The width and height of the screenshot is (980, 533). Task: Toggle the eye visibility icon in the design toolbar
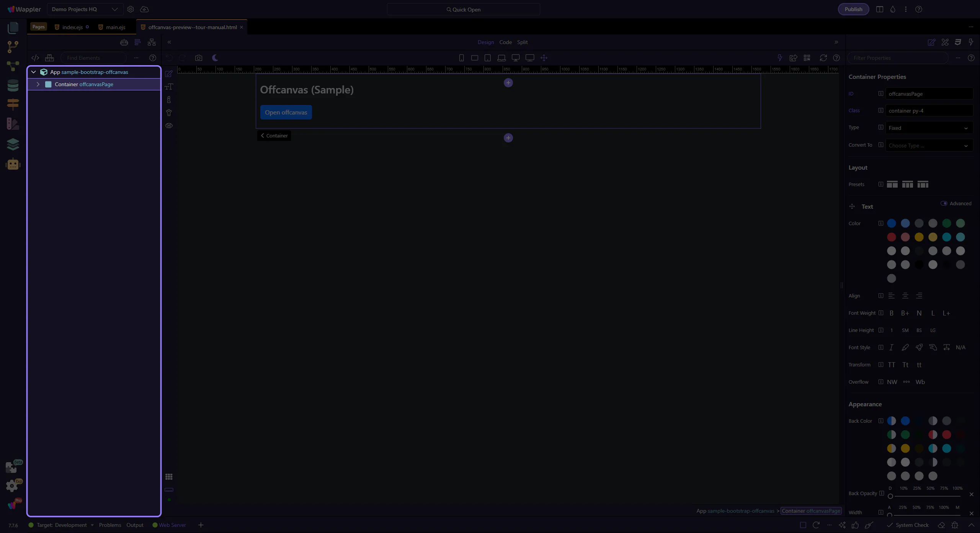(169, 126)
